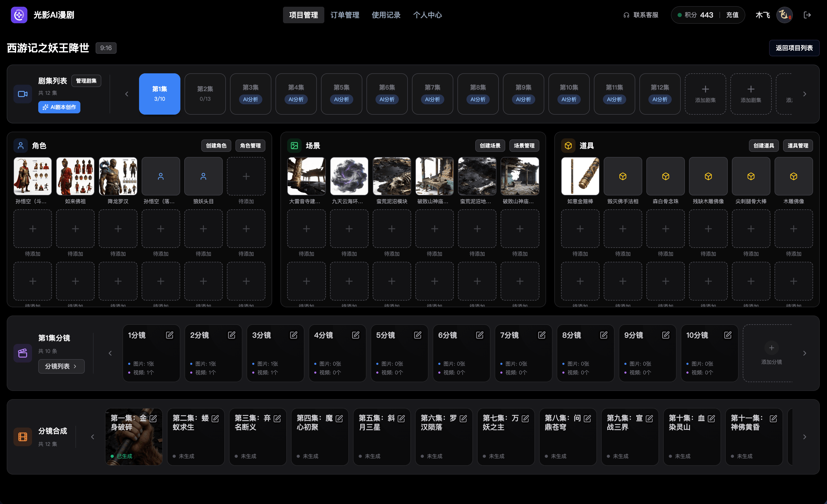Click the AI剧本创作 button
This screenshot has width=827, height=504.
pos(59,107)
